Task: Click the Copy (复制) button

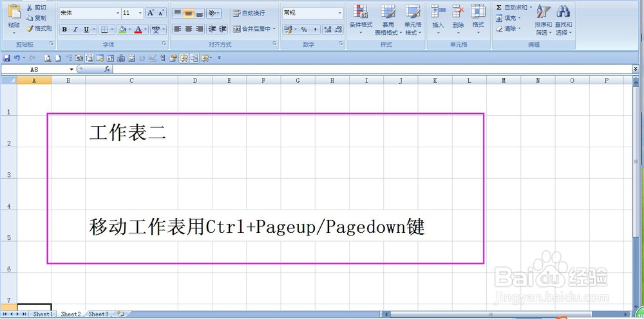Action: point(36,17)
